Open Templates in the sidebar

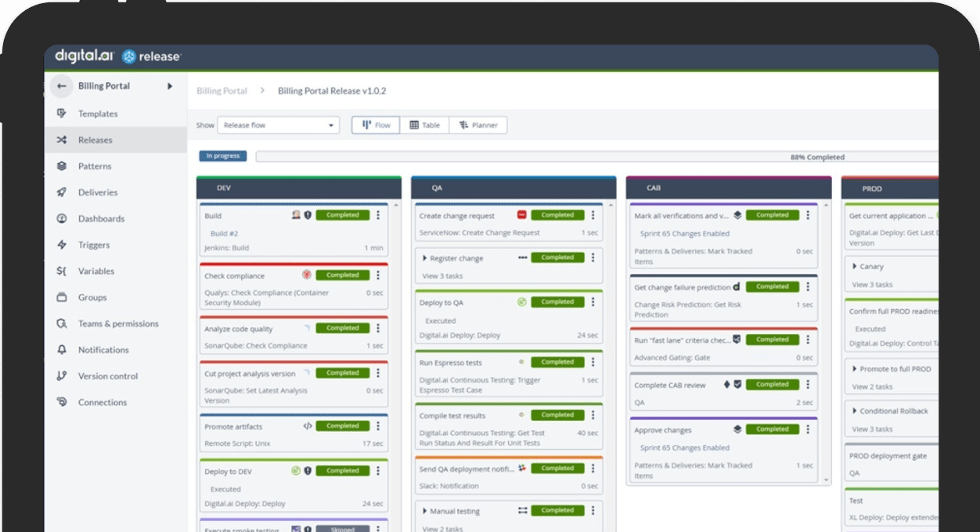point(98,113)
